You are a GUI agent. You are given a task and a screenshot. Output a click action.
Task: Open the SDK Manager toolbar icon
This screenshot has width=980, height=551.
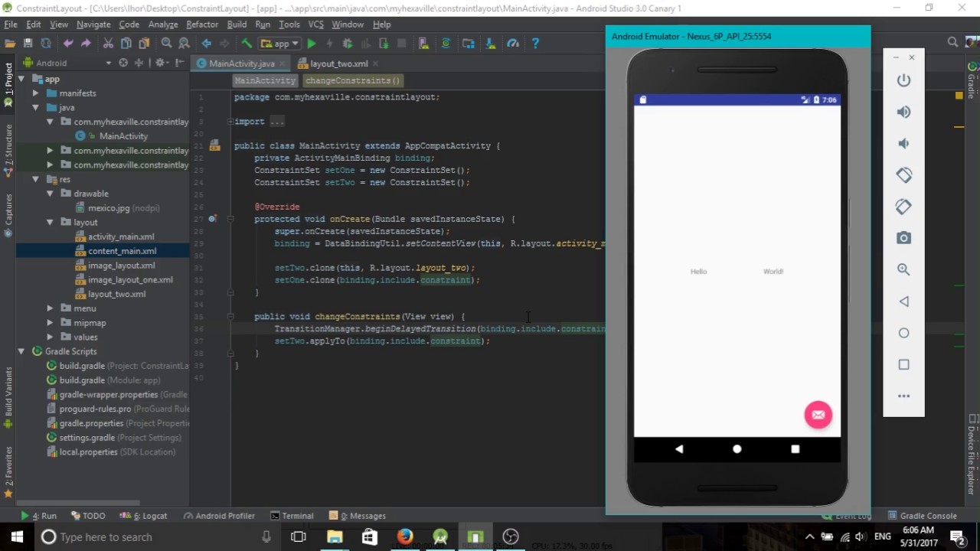pos(491,44)
